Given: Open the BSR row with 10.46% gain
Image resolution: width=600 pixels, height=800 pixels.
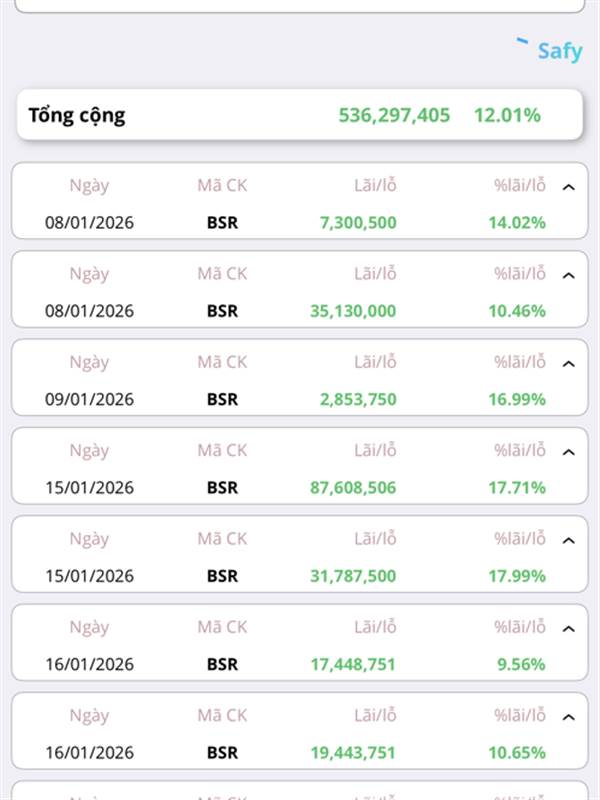Looking at the screenshot, I should click(299, 289).
